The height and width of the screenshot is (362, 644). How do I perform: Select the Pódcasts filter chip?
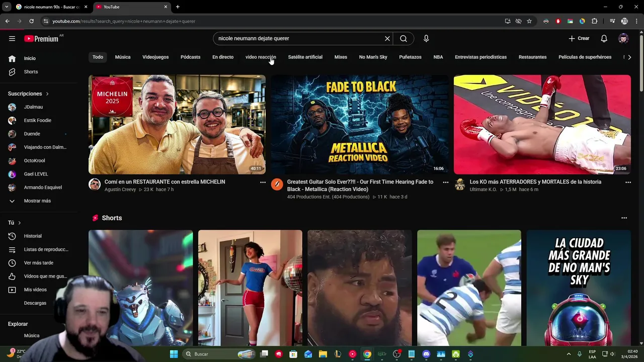(190, 57)
